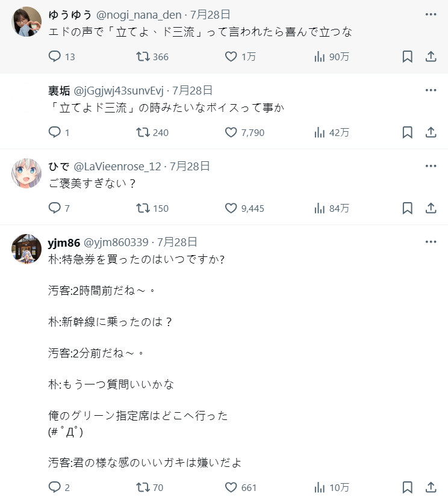View analytics on ゆうゆう's 90万 views tweet

tap(320, 57)
